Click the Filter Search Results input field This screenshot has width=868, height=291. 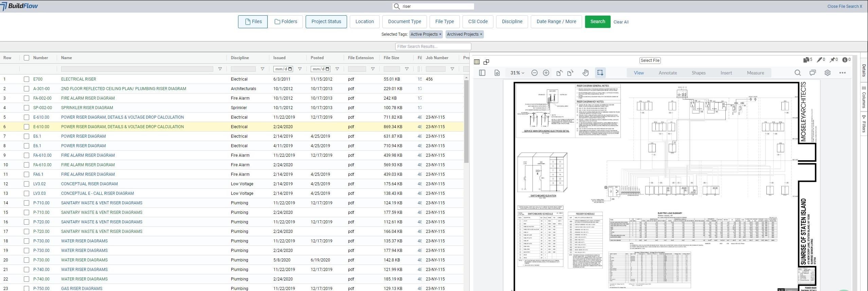pos(433,47)
